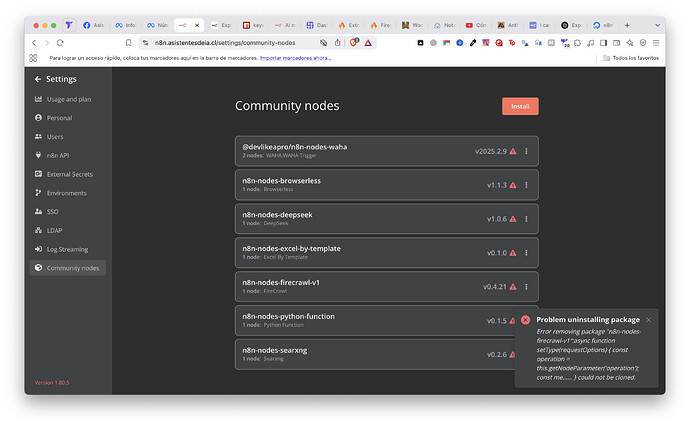Click warning icon next to v1.1.3
Viewport: 690px width, 426px height.
coord(513,185)
